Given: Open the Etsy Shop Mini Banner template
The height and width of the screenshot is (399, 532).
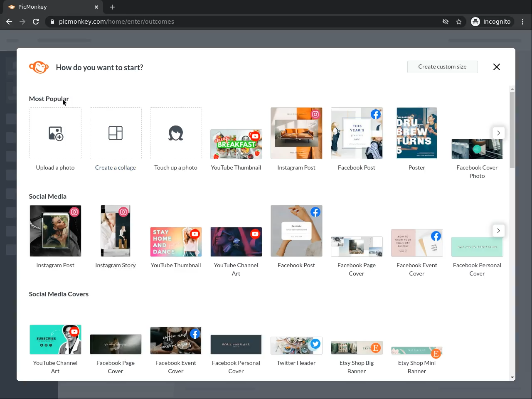Looking at the screenshot, I should pos(417,351).
